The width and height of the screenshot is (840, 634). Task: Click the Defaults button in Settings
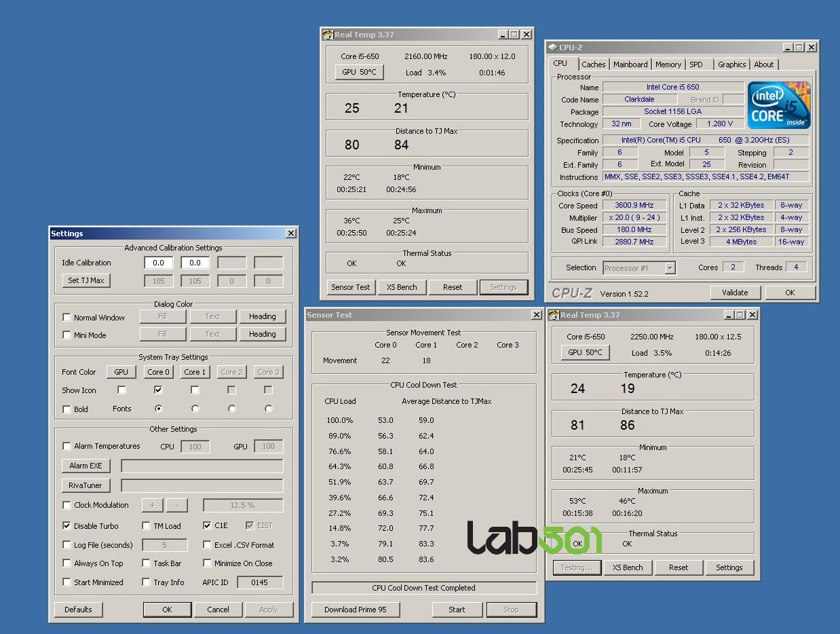pos(78,610)
